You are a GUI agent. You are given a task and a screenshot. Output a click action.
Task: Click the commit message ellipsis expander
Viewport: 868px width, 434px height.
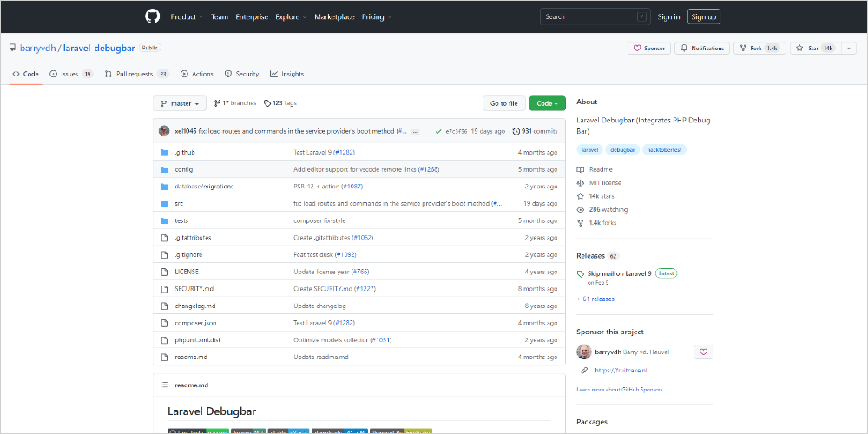pos(415,132)
